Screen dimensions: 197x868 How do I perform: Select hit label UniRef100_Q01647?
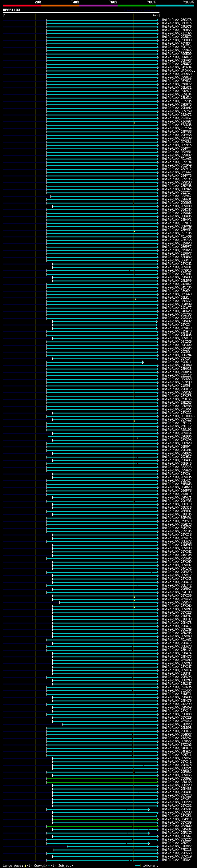[x=177, y=172]
